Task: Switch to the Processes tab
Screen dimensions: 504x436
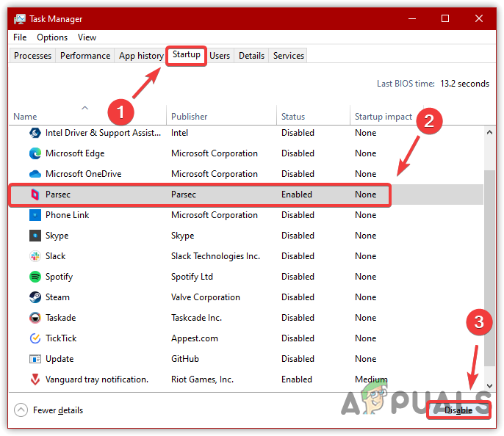Action: pyautogui.click(x=32, y=56)
